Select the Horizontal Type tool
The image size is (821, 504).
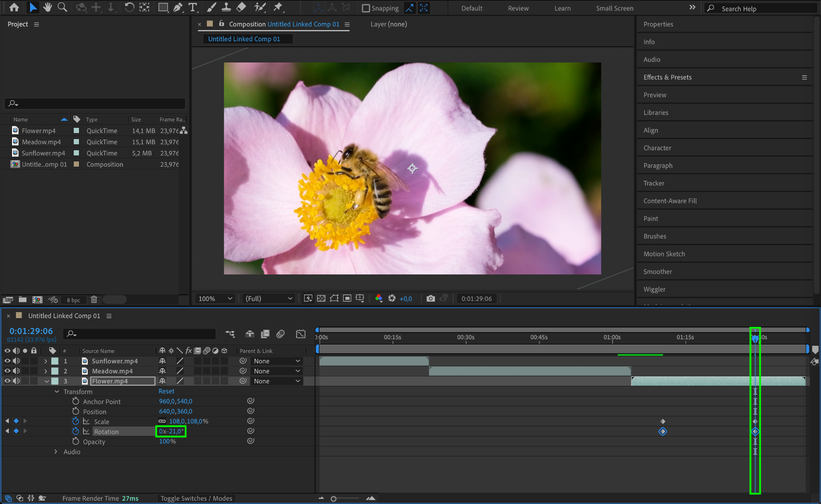click(193, 7)
